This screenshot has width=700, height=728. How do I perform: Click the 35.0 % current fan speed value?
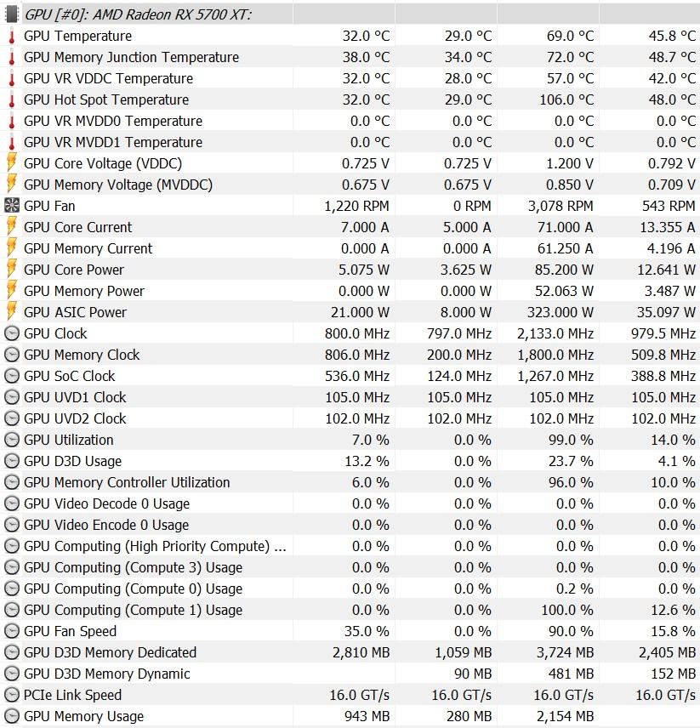pyautogui.click(x=367, y=631)
